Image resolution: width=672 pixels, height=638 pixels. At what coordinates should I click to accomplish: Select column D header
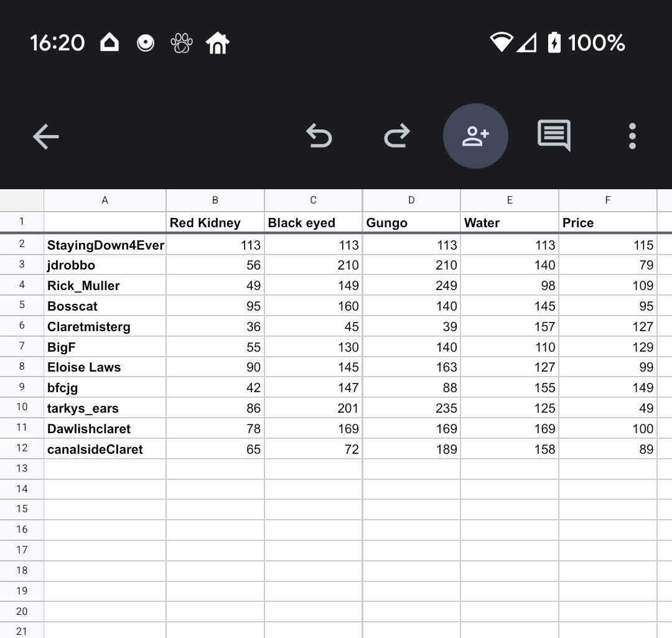(x=411, y=200)
